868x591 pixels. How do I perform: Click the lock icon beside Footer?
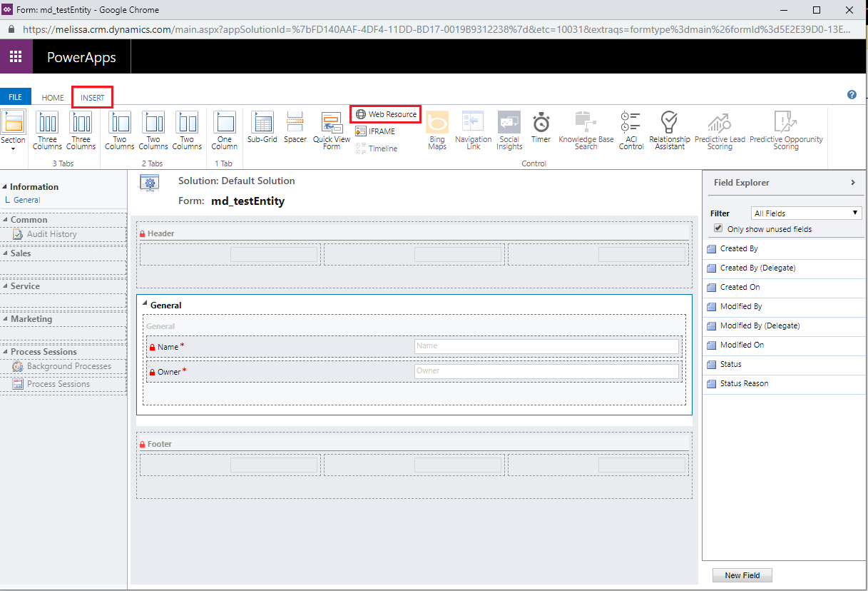(143, 445)
